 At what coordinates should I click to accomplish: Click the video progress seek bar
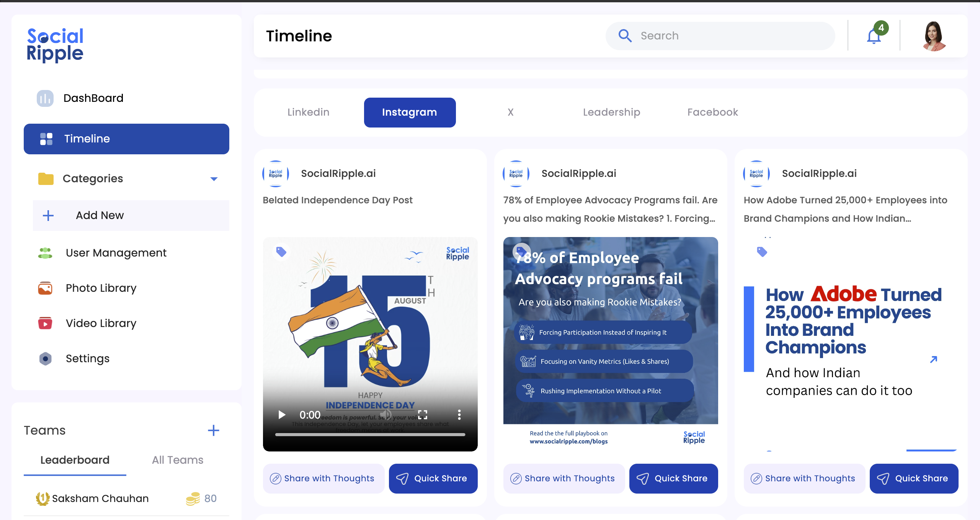370,435
